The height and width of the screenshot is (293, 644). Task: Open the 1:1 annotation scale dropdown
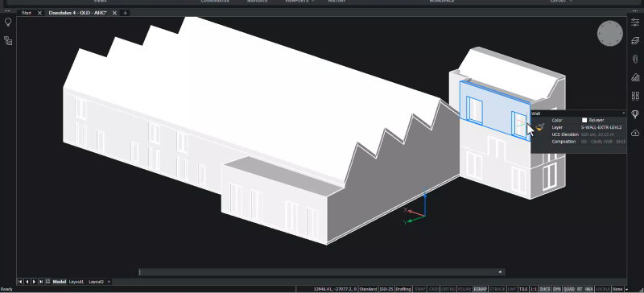[x=533, y=289]
